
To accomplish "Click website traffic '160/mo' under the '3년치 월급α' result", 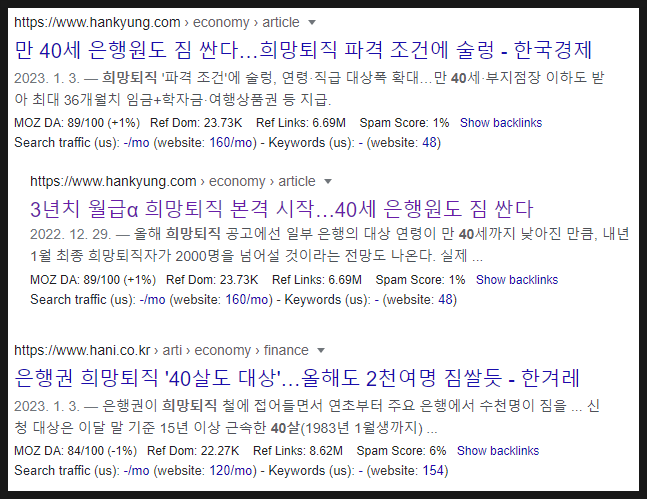I will [247, 300].
